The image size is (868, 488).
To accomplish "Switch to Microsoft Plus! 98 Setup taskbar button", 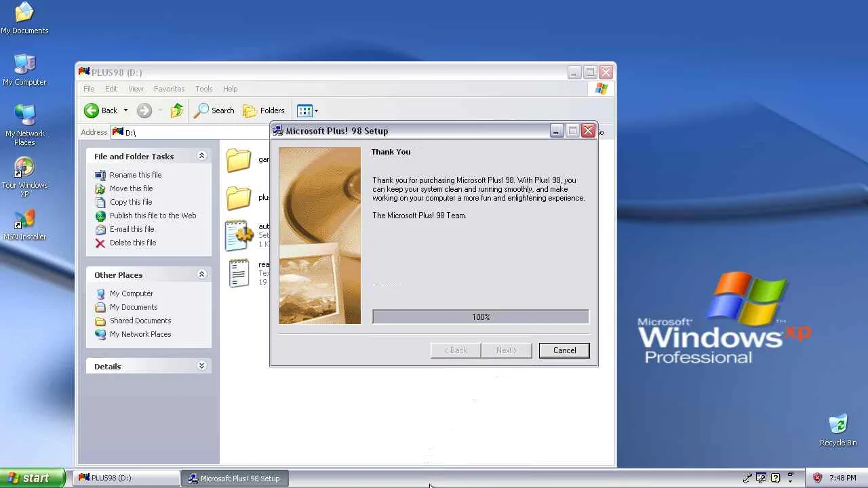I will pos(235,478).
